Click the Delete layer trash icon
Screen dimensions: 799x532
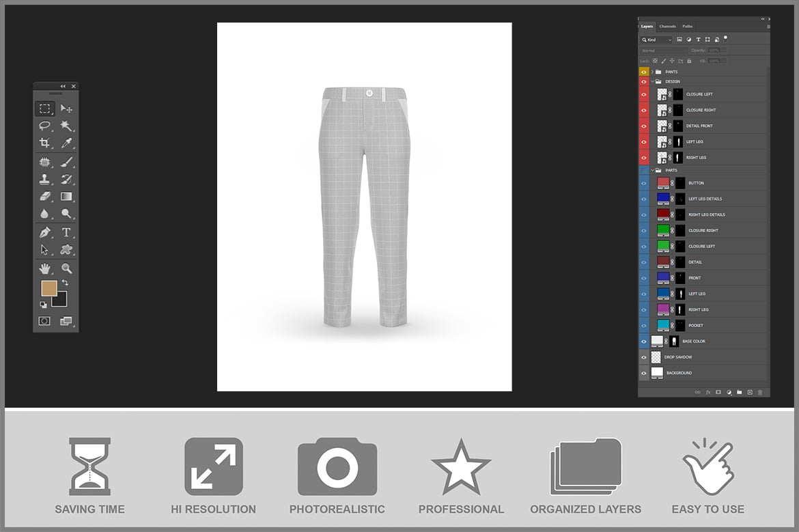pyautogui.click(x=760, y=393)
